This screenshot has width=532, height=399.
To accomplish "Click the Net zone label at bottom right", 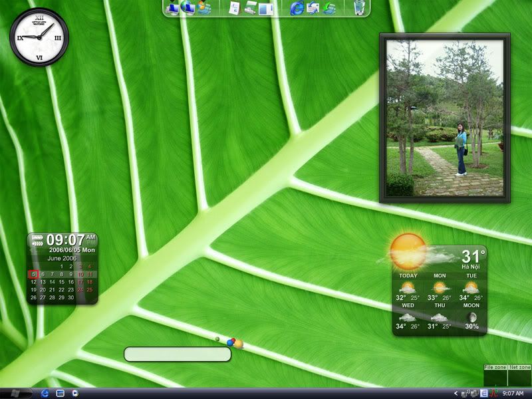I will (x=519, y=367).
